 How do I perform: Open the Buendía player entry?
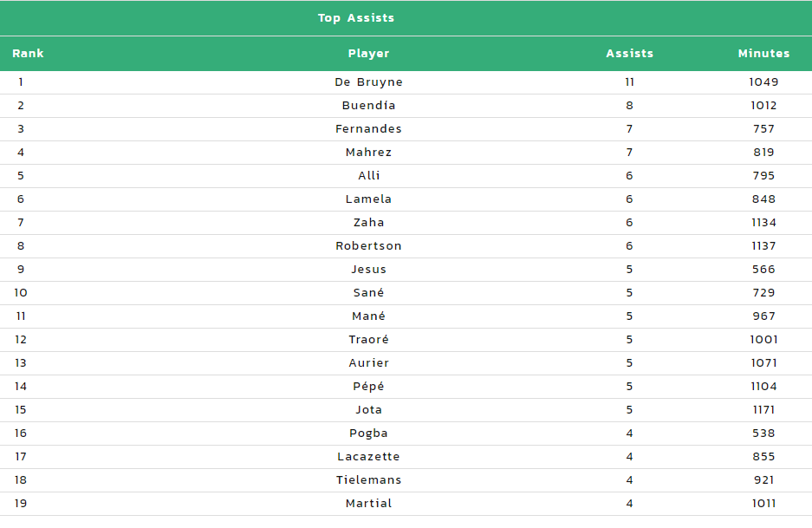tap(368, 106)
